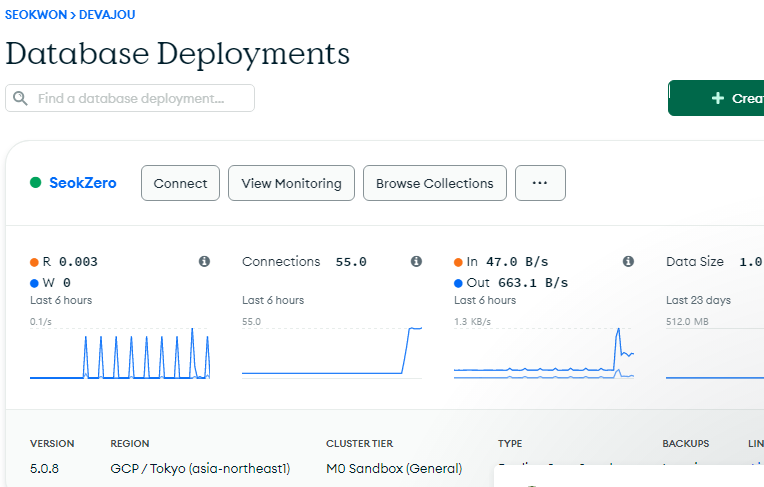Click info icon beside R/W operations metric
The width and height of the screenshot is (764, 487).
pos(204,261)
